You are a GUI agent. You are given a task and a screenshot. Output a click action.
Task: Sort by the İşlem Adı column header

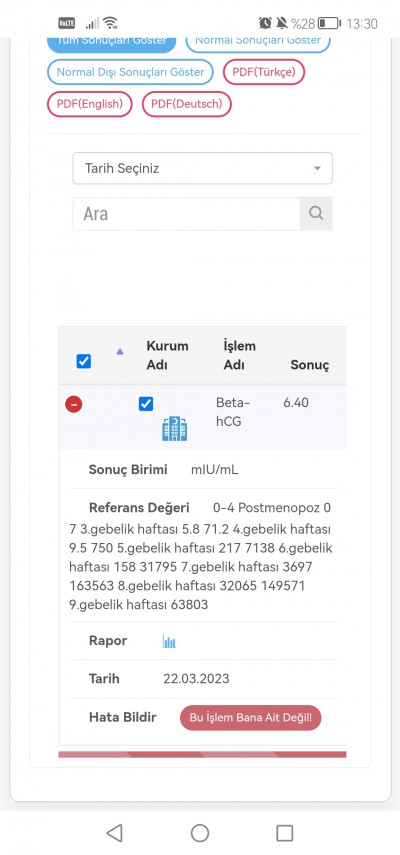(x=240, y=356)
